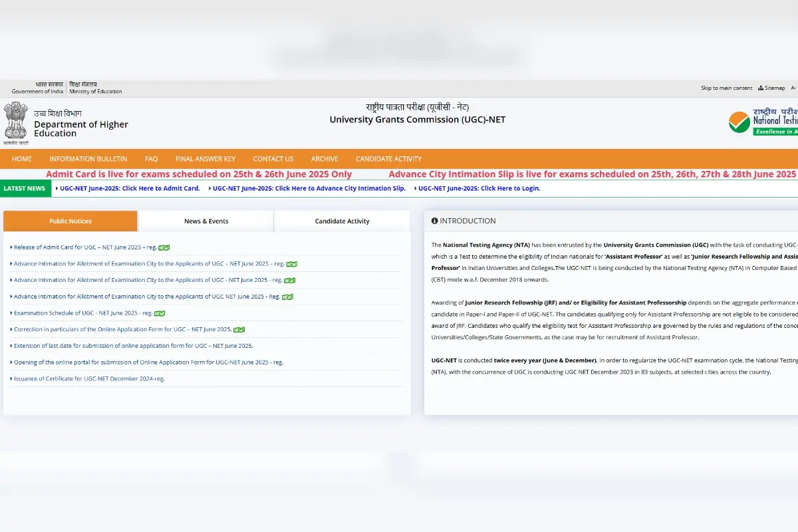Click the Skip to main content option
Screen dimensions: 798x532
pos(727,87)
